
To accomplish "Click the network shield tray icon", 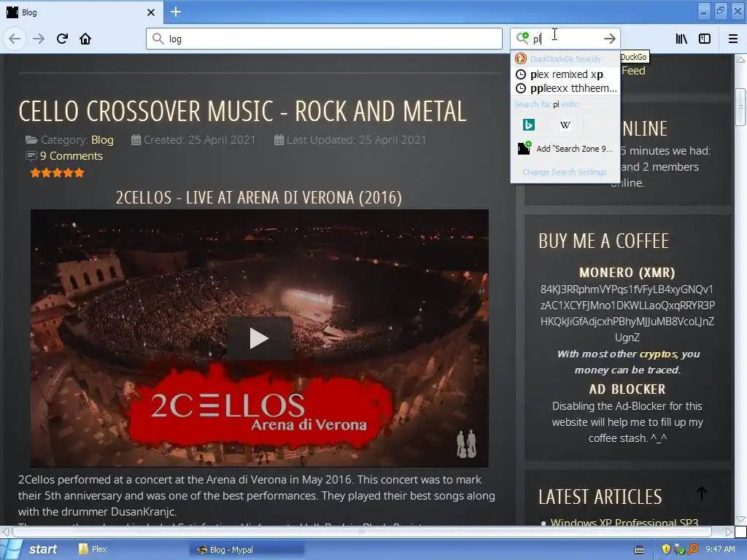I will click(679, 550).
